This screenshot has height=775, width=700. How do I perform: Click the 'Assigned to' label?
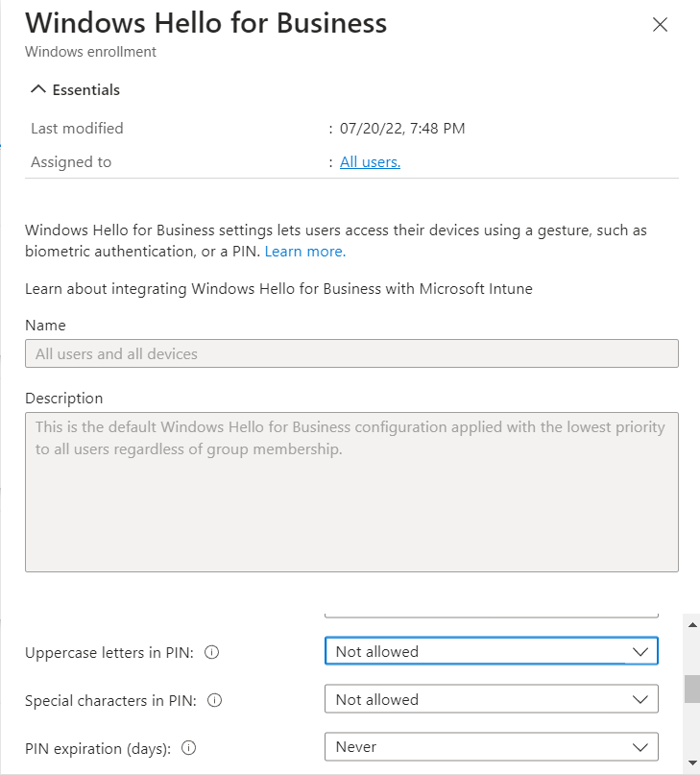(71, 162)
